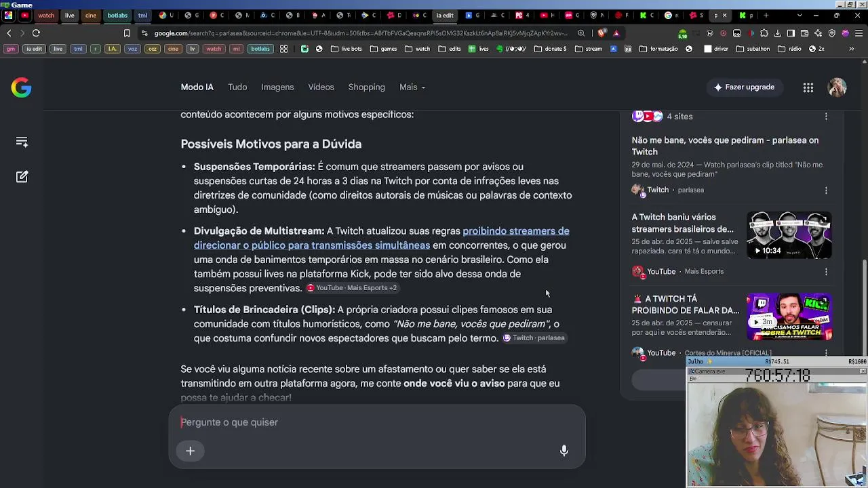Screen dimensions: 868x488
Task: Open the 'rádio' bookmark folder
Action: pos(789,49)
